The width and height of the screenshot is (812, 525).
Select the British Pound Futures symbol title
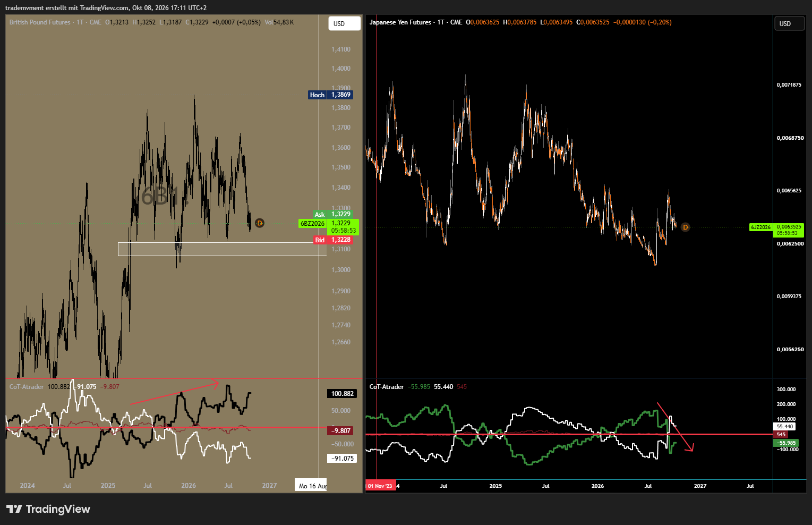coord(40,22)
